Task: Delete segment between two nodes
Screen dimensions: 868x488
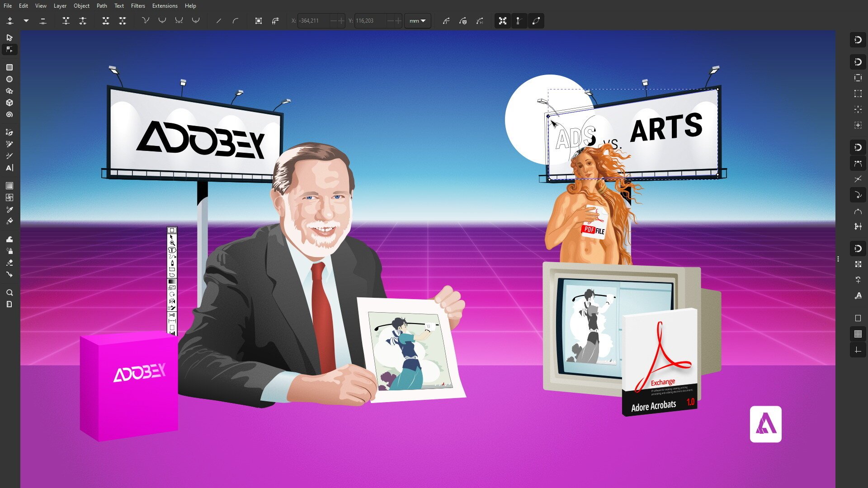Action: click(123, 21)
